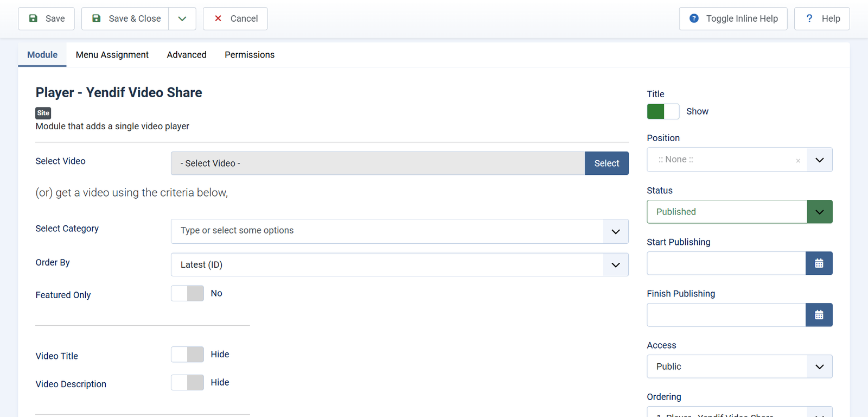This screenshot has height=417, width=868.
Task: Click the 'Access' field label
Action: pos(661,345)
